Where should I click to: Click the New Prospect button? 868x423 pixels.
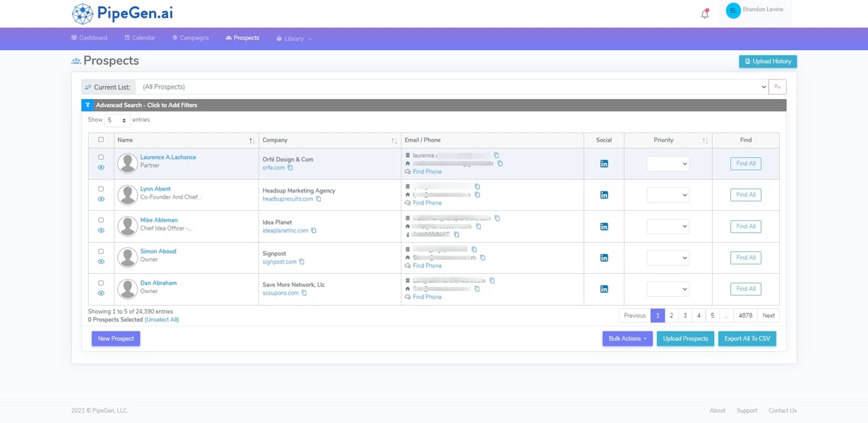pyautogui.click(x=116, y=339)
